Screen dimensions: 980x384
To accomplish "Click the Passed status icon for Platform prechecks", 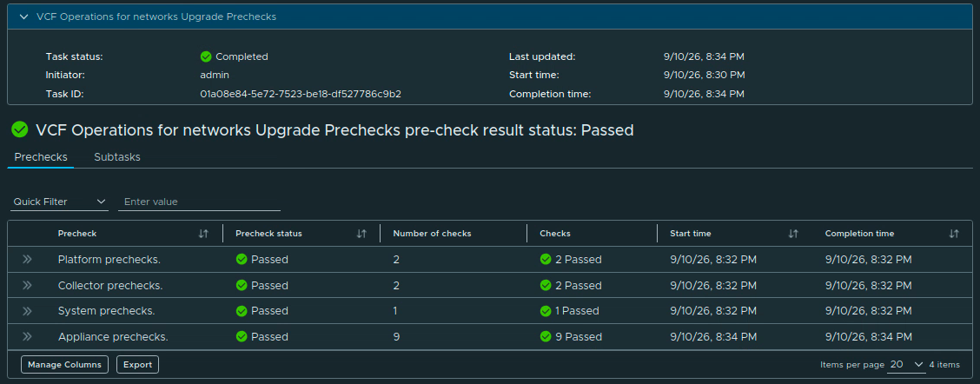I will [242, 259].
